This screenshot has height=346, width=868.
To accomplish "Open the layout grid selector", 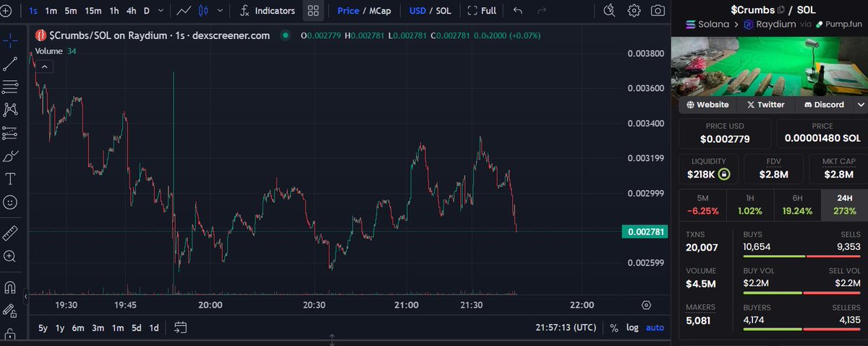I will 312,11.
